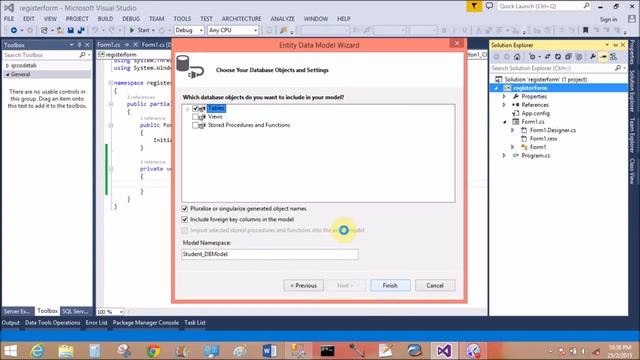Click Sync with Active Document icon

547,57
